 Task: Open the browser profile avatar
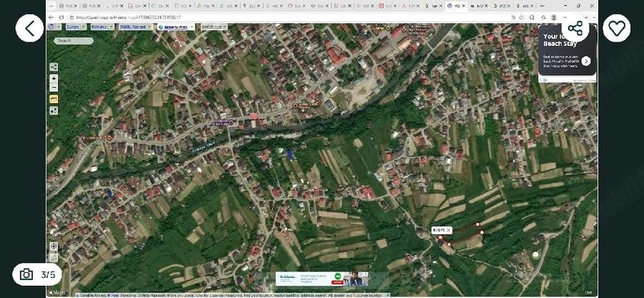click(x=554, y=17)
